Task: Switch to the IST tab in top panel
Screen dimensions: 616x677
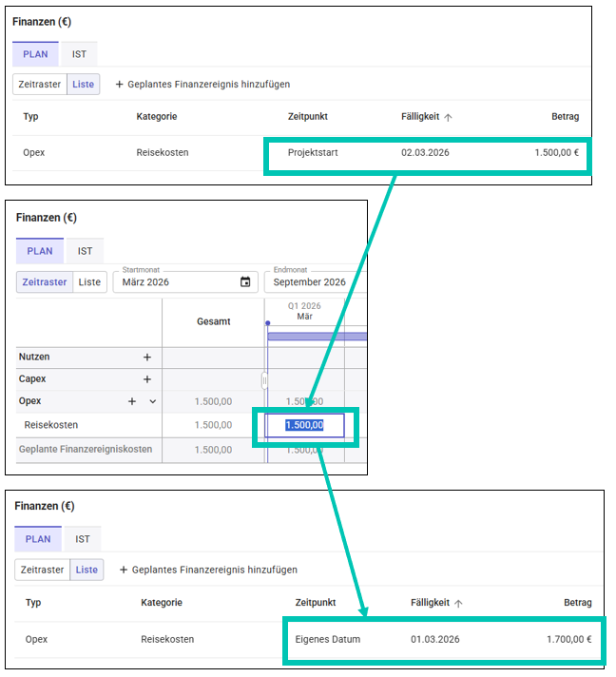Action: (x=79, y=54)
